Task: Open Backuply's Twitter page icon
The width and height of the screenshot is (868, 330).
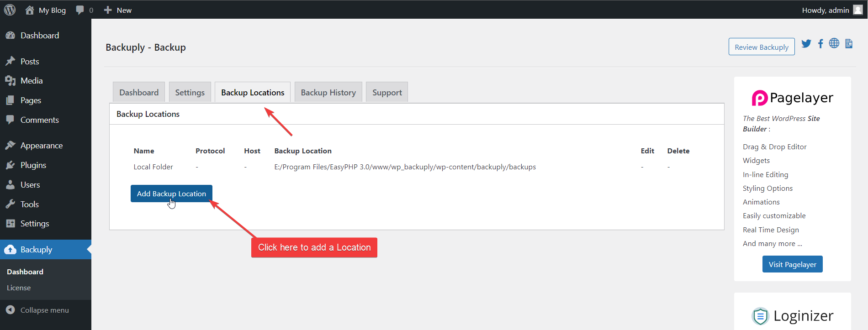Action: tap(806, 43)
